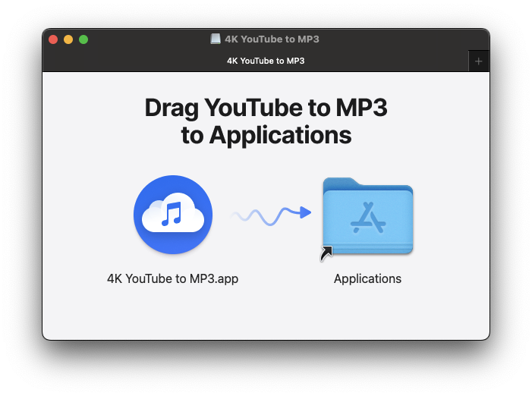The height and width of the screenshot is (396, 532).
Task: Click the disk volume icon in title bar
Action: 216,39
